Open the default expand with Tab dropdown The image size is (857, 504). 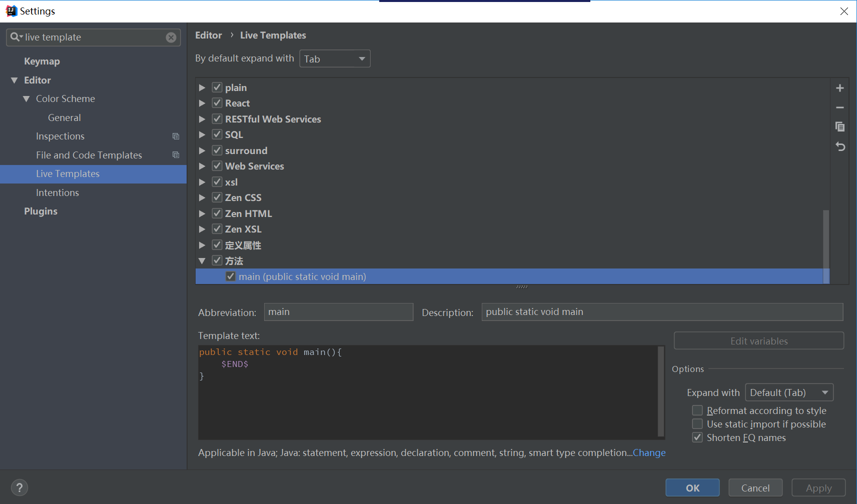[335, 59]
